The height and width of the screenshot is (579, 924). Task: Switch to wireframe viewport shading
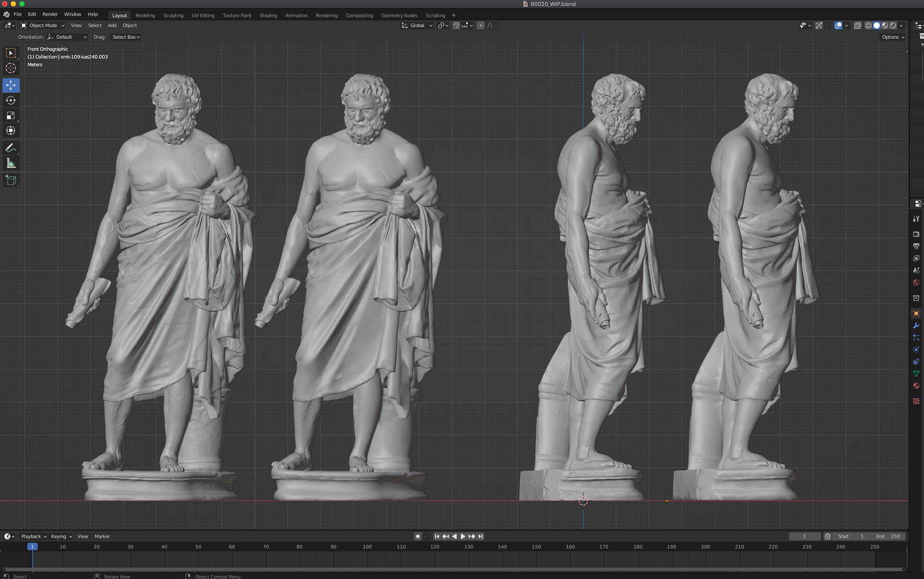(x=868, y=26)
